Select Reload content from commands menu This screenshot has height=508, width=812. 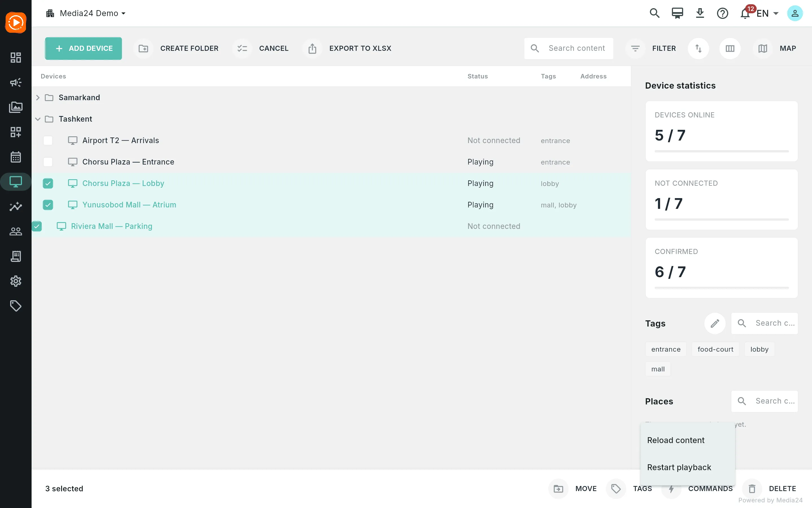click(687, 440)
